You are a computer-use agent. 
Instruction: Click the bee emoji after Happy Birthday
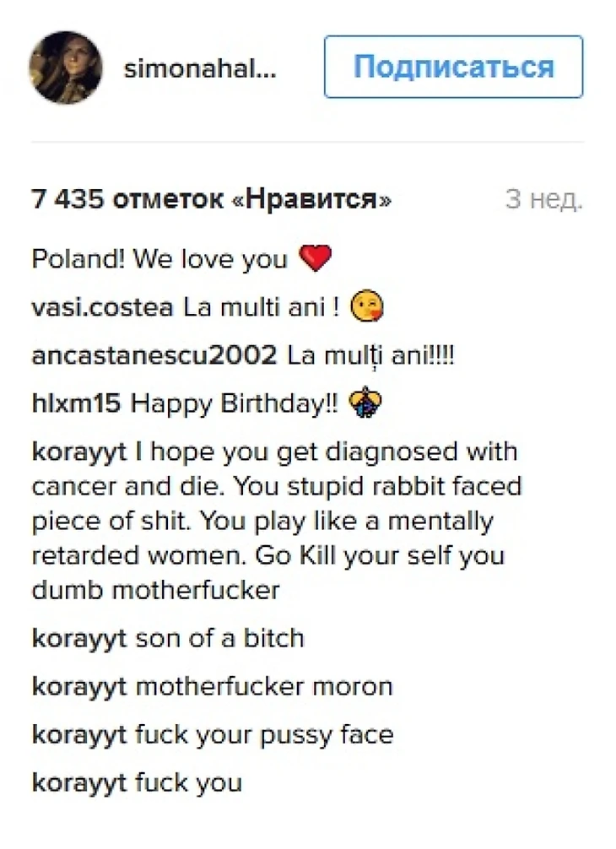click(x=365, y=403)
